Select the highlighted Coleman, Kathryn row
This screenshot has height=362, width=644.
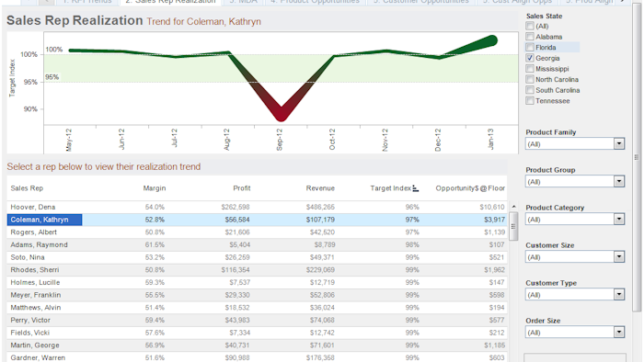(x=257, y=220)
